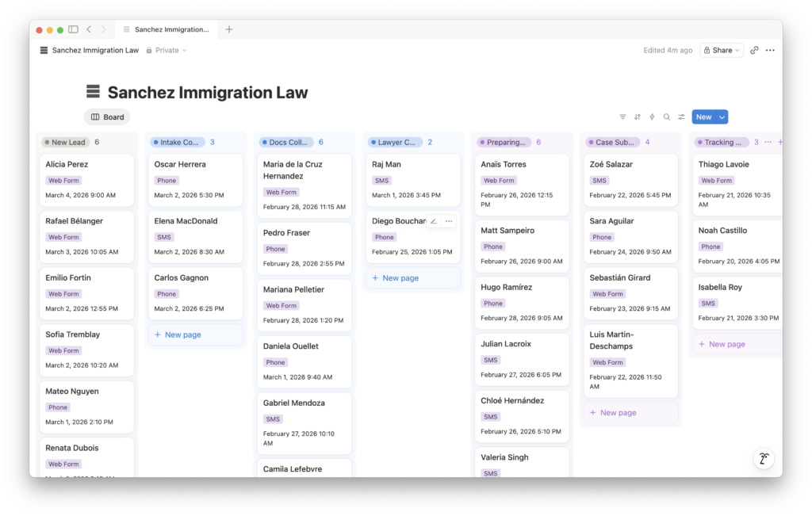The image size is (812, 516).
Task: Click the sort arrows icon
Action: pyautogui.click(x=637, y=117)
